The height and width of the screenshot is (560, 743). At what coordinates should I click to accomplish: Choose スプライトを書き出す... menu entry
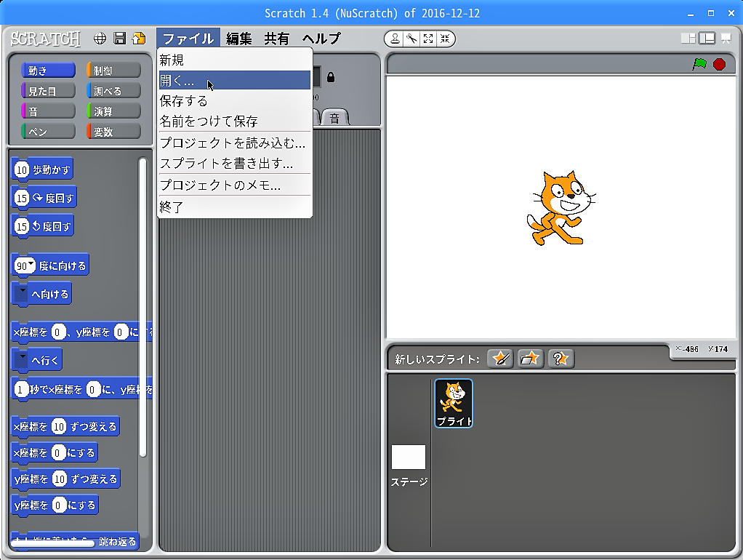tap(235, 164)
